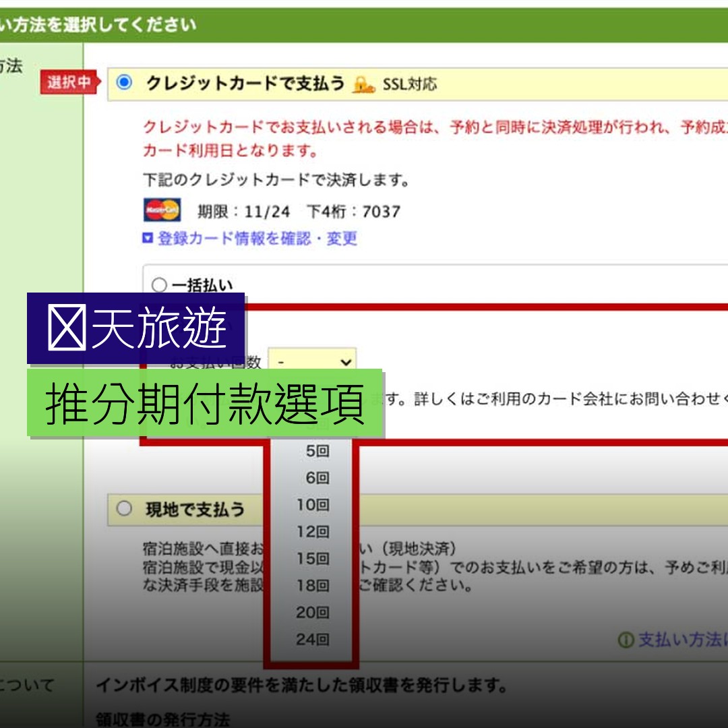Viewport: 728px width, 728px height.
Task: Click the MasterCard logo icon
Action: pos(161,210)
